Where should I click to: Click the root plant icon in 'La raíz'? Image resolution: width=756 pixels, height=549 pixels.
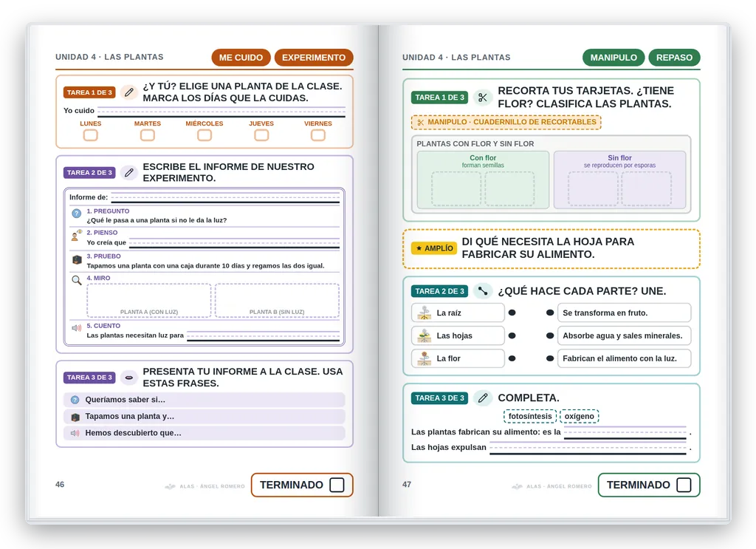tap(425, 313)
